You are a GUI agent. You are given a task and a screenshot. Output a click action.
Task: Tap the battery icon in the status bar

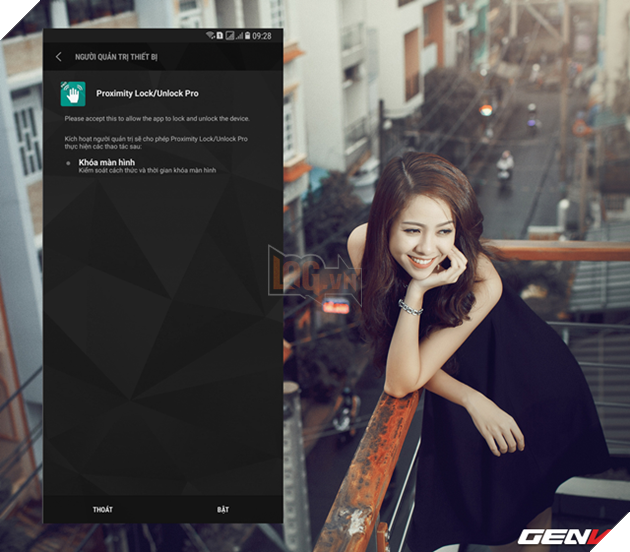[248, 35]
